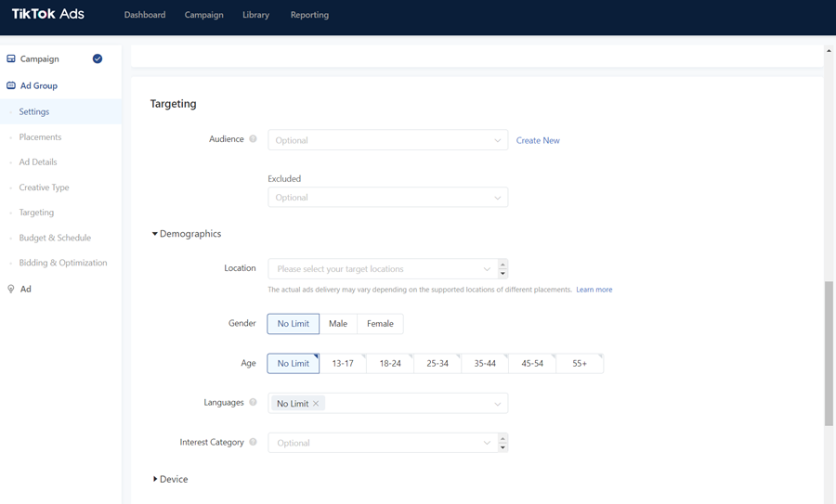This screenshot has width=836, height=504.
Task: Select the 18-24 age range
Action: (390, 363)
